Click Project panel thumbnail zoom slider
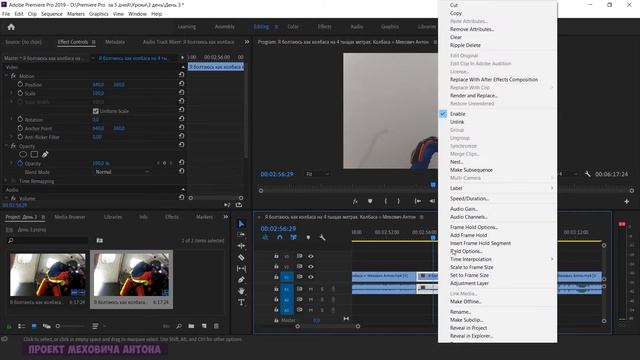 tap(69, 326)
